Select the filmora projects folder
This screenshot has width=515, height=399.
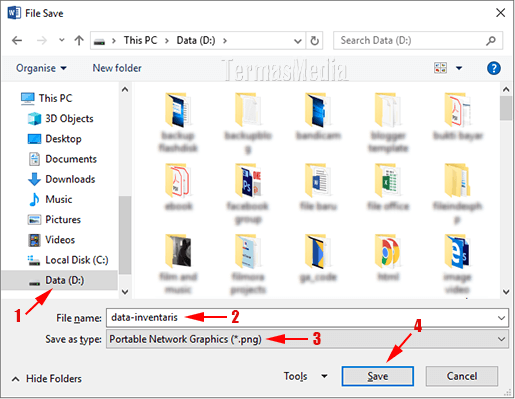click(x=248, y=264)
